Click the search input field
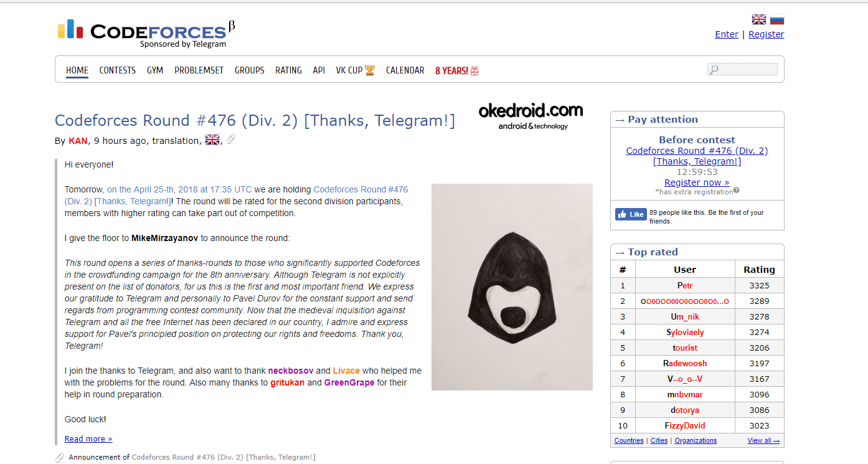Screen dimensions: 868x464 tap(742, 69)
